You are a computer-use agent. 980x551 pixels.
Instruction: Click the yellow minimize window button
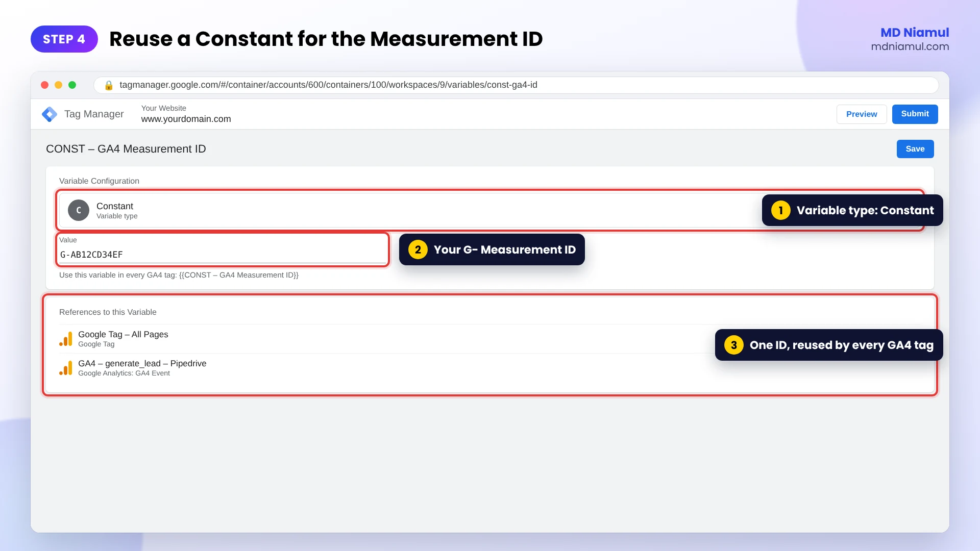(59, 85)
